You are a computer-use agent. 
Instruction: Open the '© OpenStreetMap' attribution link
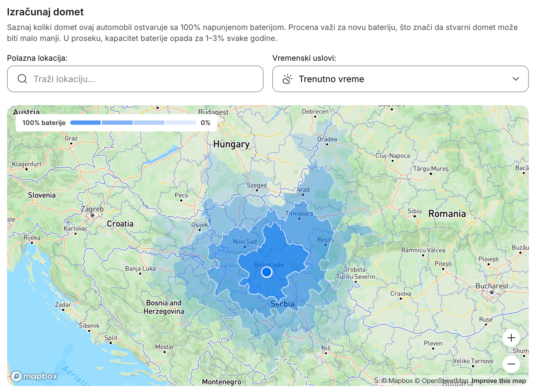(442, 381)
